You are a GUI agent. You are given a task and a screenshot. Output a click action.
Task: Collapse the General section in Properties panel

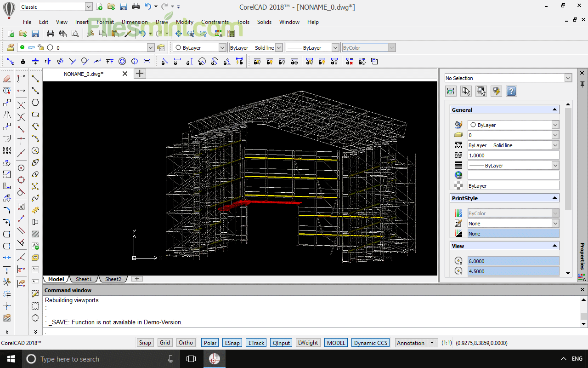[555, 109]
